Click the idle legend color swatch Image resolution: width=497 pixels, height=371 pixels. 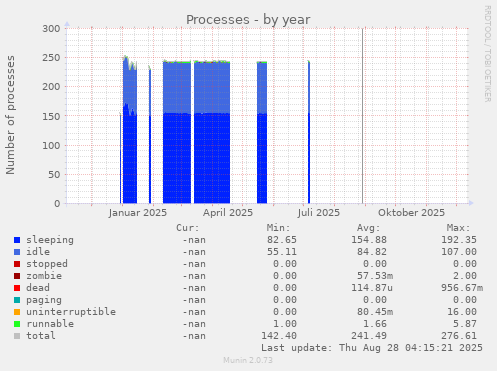(x=17, y=252)
